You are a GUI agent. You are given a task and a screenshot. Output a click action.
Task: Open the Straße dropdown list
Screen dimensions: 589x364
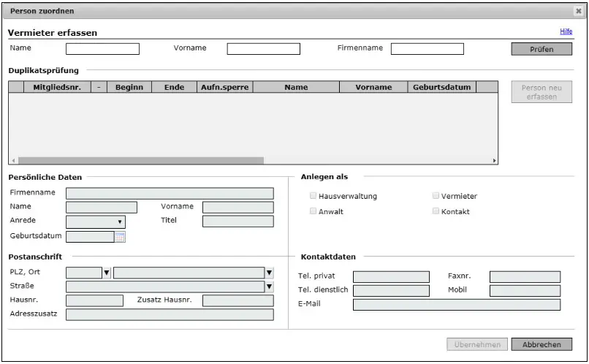(x=269, y=286)
